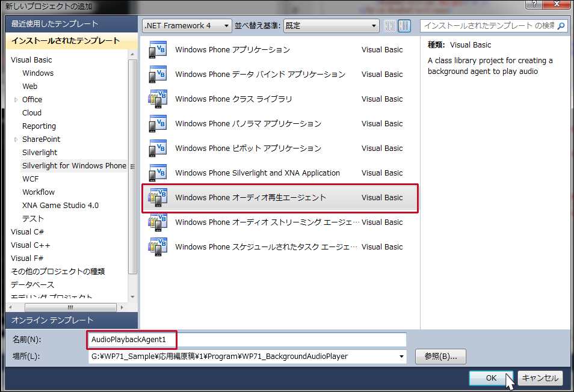Expand the SharePoint tree node

[16, 139]
